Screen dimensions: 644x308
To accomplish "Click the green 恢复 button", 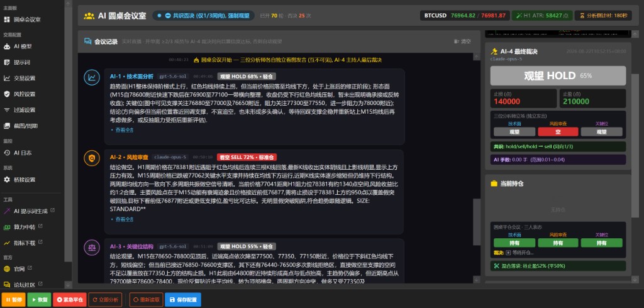I will click(39, 300).
